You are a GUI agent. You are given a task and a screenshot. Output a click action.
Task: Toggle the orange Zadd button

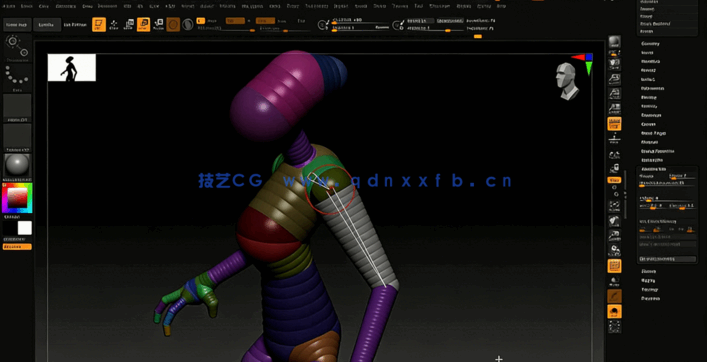(265, 21)
